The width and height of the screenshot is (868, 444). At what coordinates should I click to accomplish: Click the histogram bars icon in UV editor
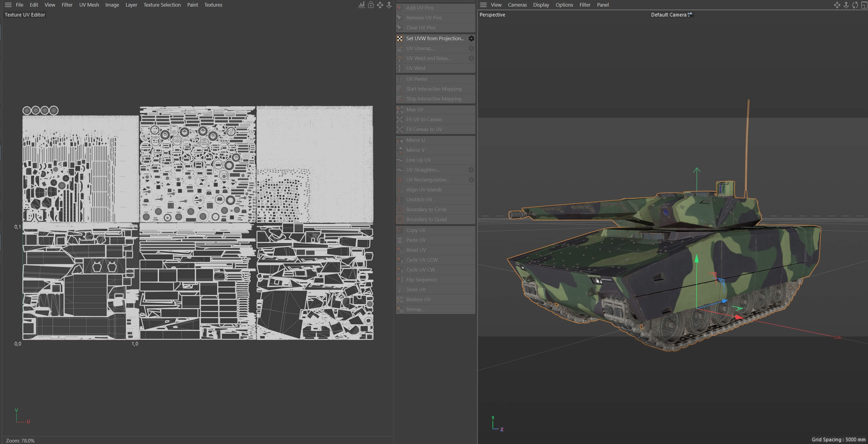361,5
